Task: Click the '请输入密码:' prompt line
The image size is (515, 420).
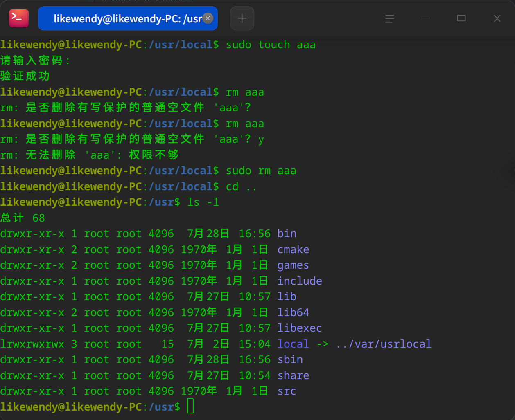Action: click(x=35, y=61)
